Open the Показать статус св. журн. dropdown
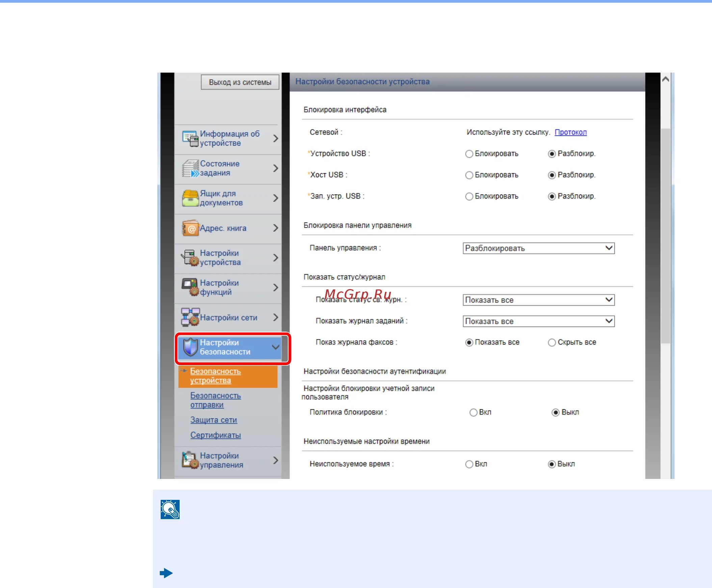The height and width of the screenshot is (588, 712). tap(538, 300)
